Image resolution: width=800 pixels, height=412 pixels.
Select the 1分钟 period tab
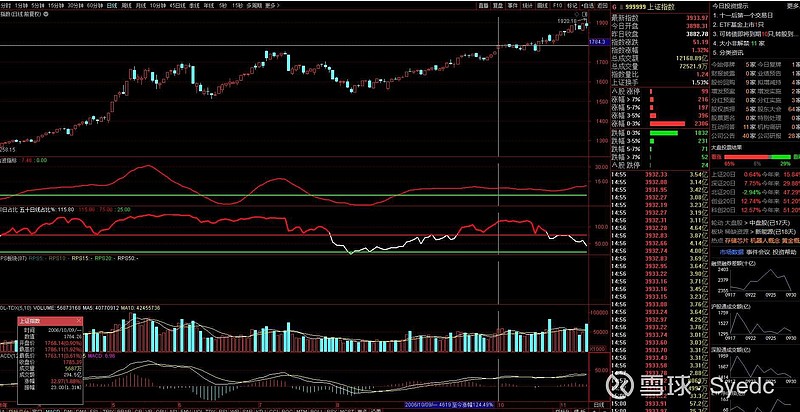[x=21, y=5]
